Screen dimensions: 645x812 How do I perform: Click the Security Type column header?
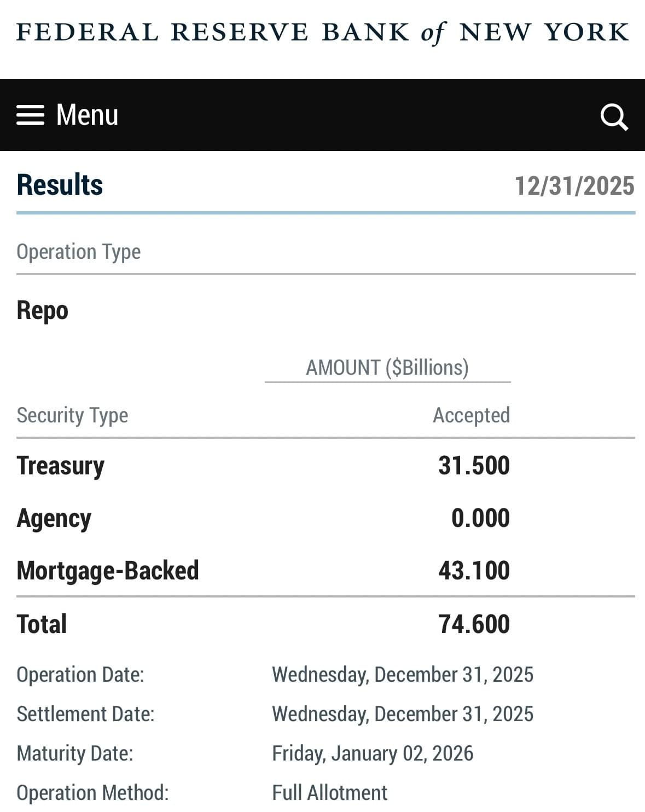[x=72, y=415]
